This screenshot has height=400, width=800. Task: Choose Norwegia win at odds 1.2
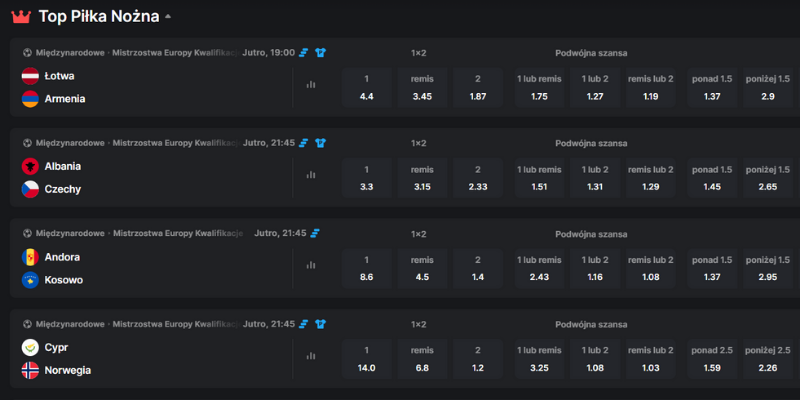click(x=478, y=359)
